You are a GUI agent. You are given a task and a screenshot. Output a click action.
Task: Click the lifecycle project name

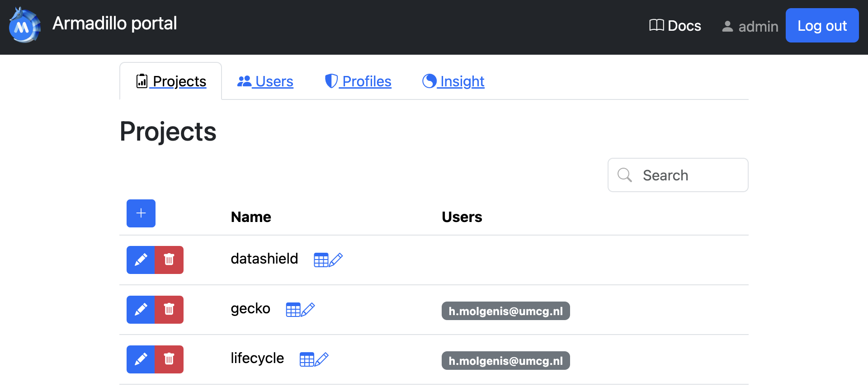(x=257, y=358)
